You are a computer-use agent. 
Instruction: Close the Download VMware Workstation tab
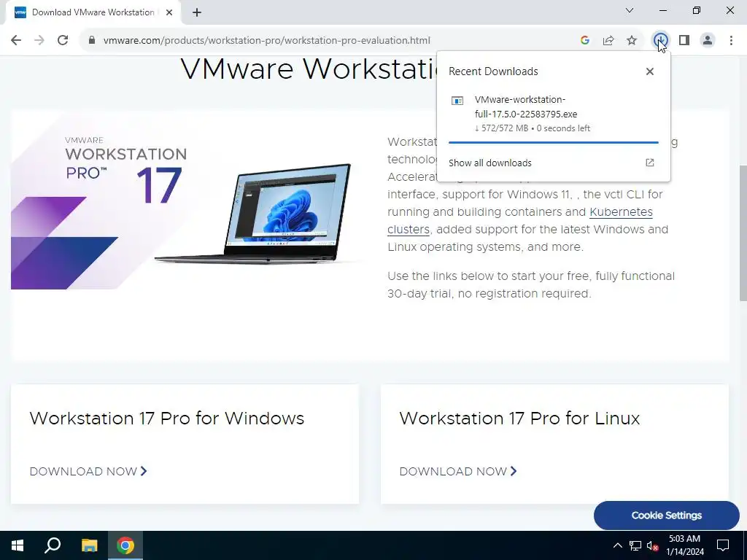pyautogui.click(x=169, y=12)
